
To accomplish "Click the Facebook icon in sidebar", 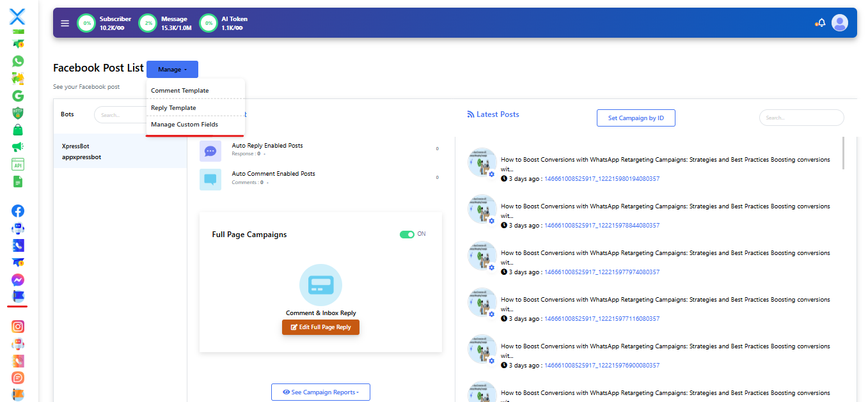I will [x=18, y=211].
